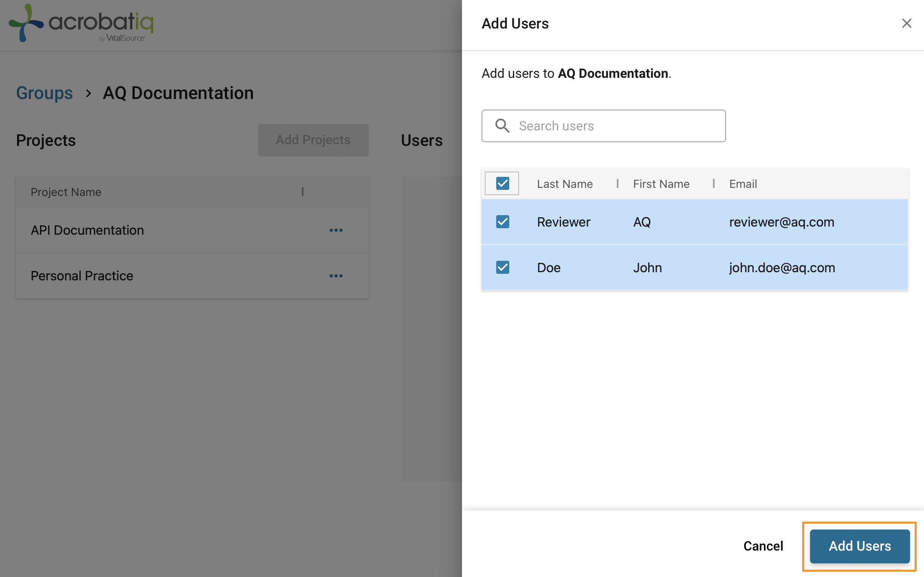The height and width of the screenshot is (577, 924).
Task: Select the Personal Practice project row
Action: pyautogui.click(x=192, y=276)
